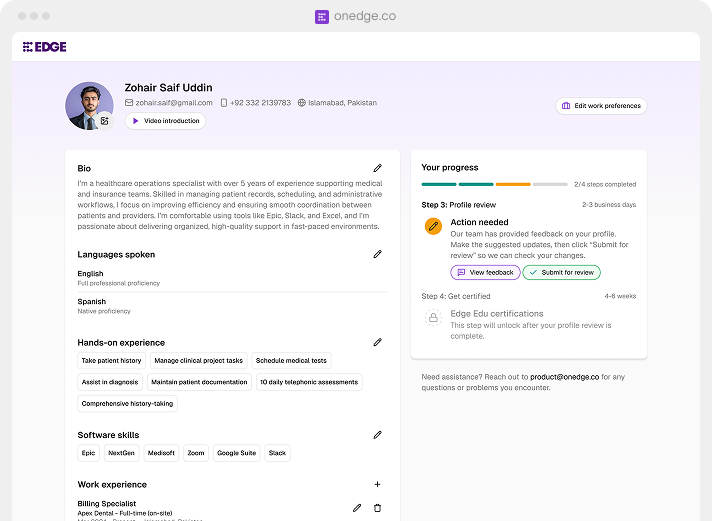Screen dimensions: 712x521
Task: Click Submit for review button
Action: (x=561, y=273)
